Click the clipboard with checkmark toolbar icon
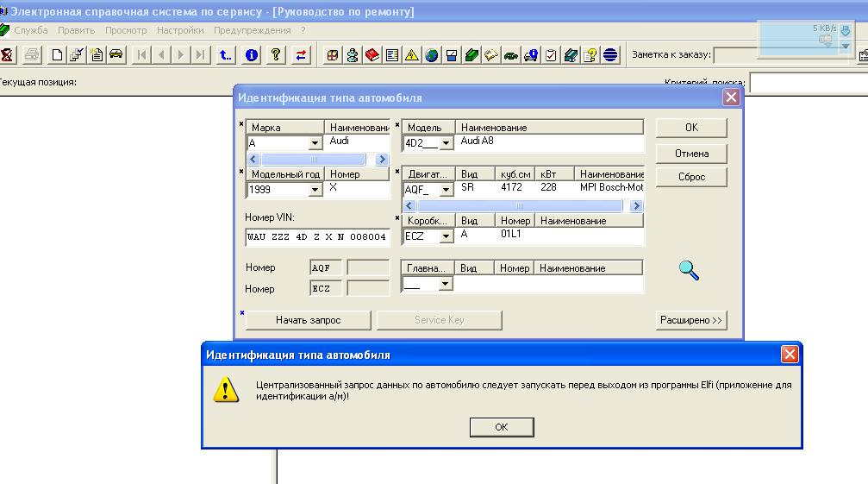Viewport: 868px width, 484px height. (x=551, y=55)
